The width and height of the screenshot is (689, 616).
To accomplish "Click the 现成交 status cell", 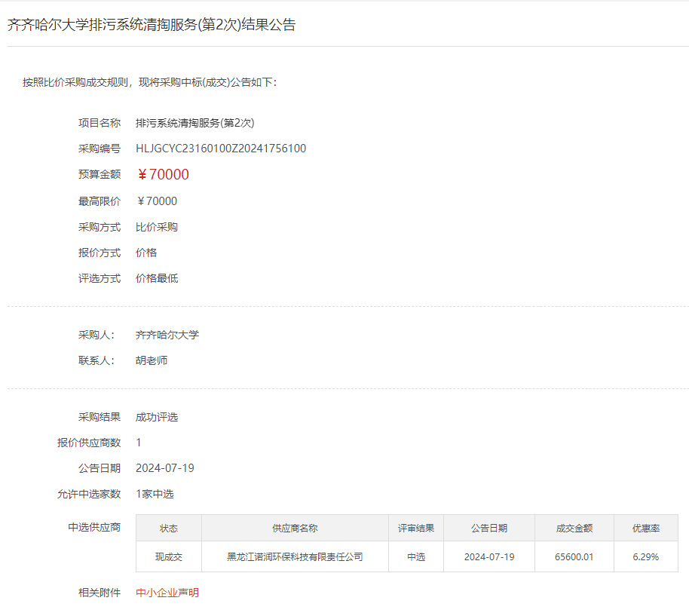I will (x=169, y=557).
